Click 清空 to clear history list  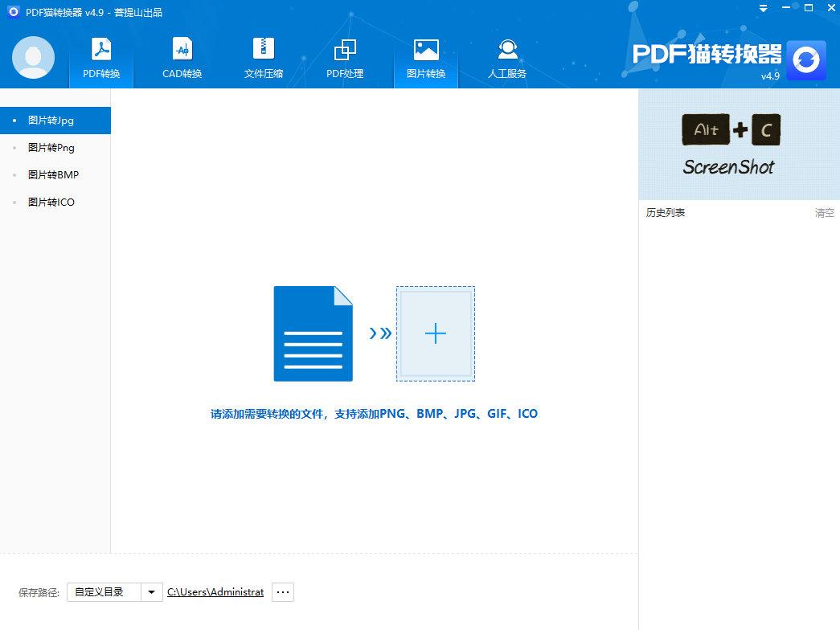(x=825, y=213)
